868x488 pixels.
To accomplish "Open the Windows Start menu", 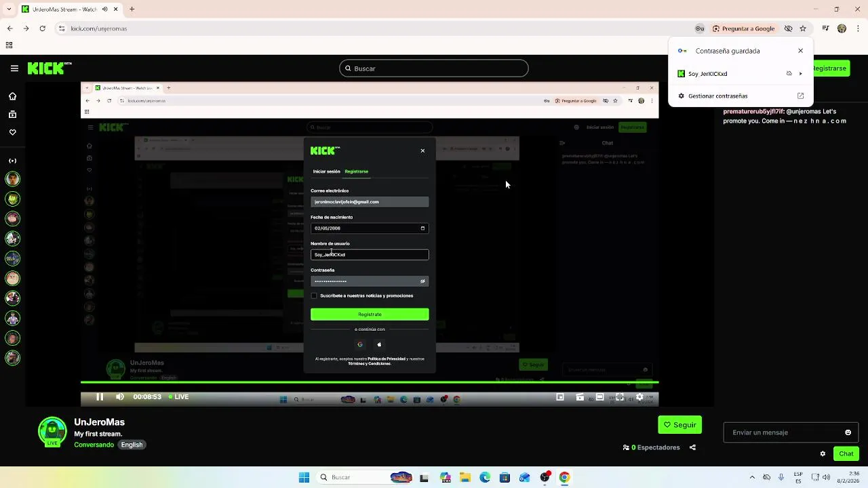I will pos(304,477).
